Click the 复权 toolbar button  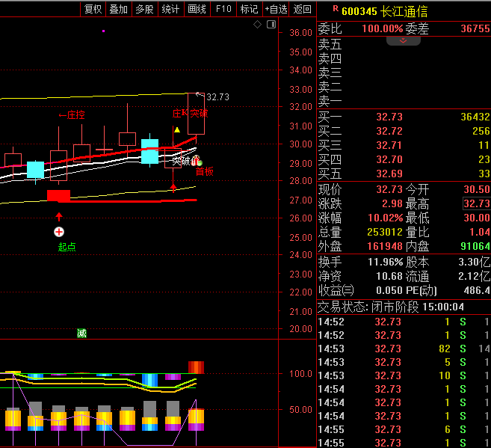coord(93,9)
